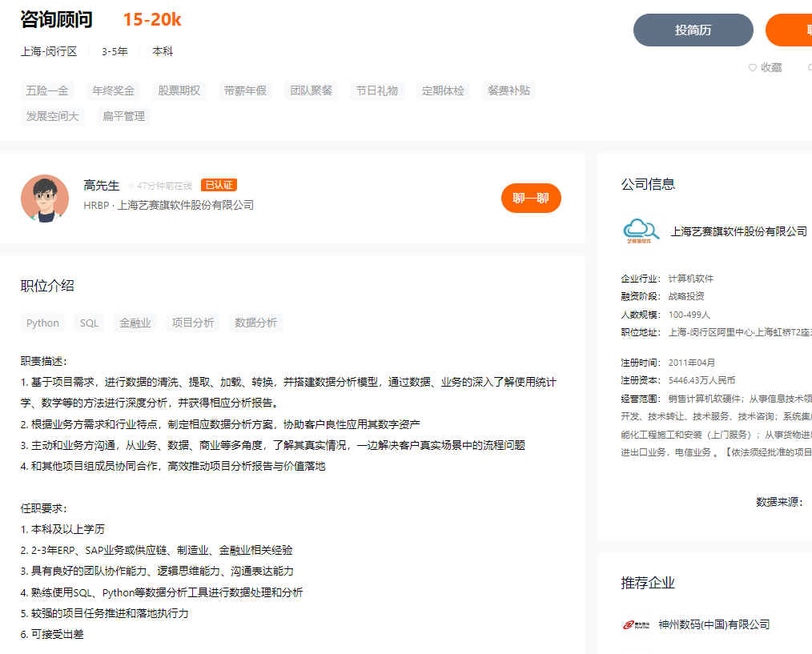Click the 带薪年假 benefit tag
This screenshot has width=812, height=654.
pos(245,90)
